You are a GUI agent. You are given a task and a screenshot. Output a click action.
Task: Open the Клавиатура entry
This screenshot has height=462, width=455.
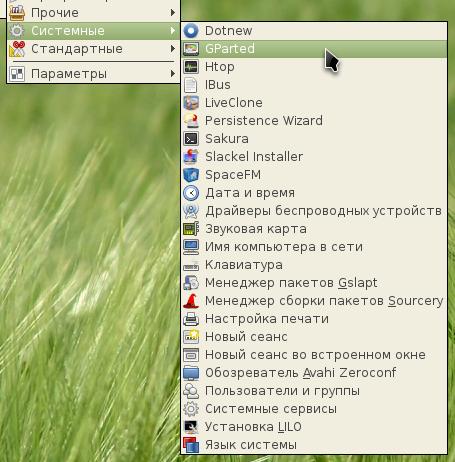tap(314, 265)
